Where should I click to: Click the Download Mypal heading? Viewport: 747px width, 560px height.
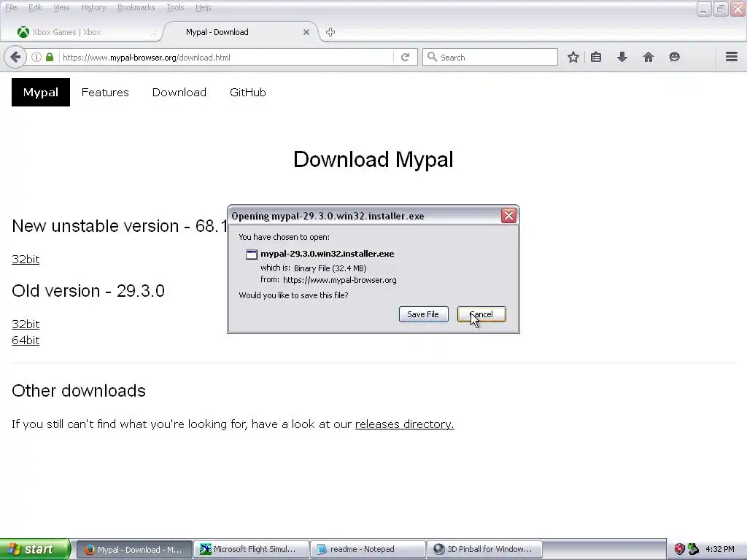pos(373,159)
